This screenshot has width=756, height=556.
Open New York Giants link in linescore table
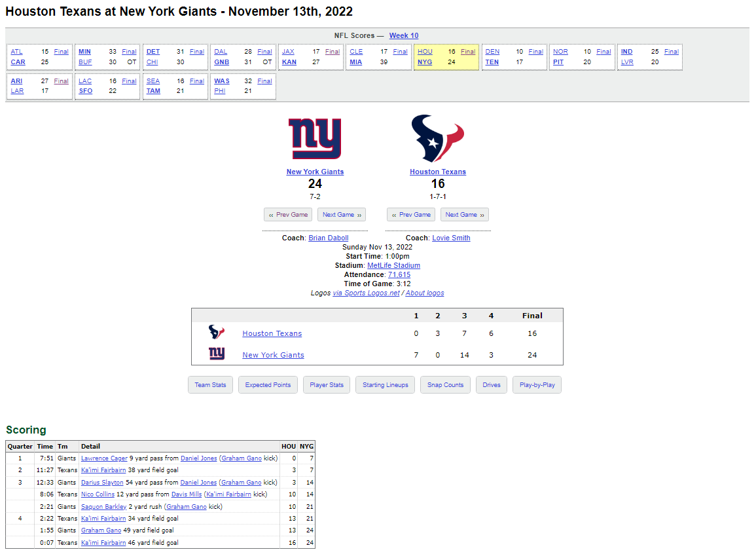coord(273,355)
